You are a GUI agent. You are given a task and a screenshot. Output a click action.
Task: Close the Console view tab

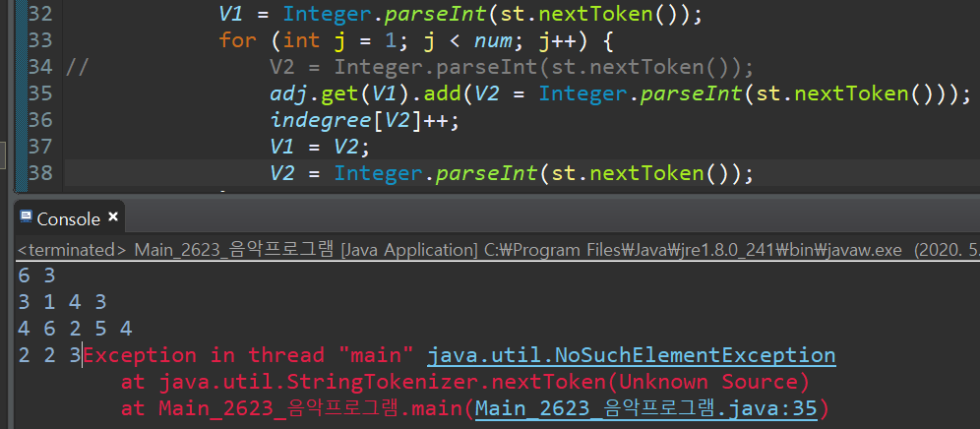click(113, 217)
